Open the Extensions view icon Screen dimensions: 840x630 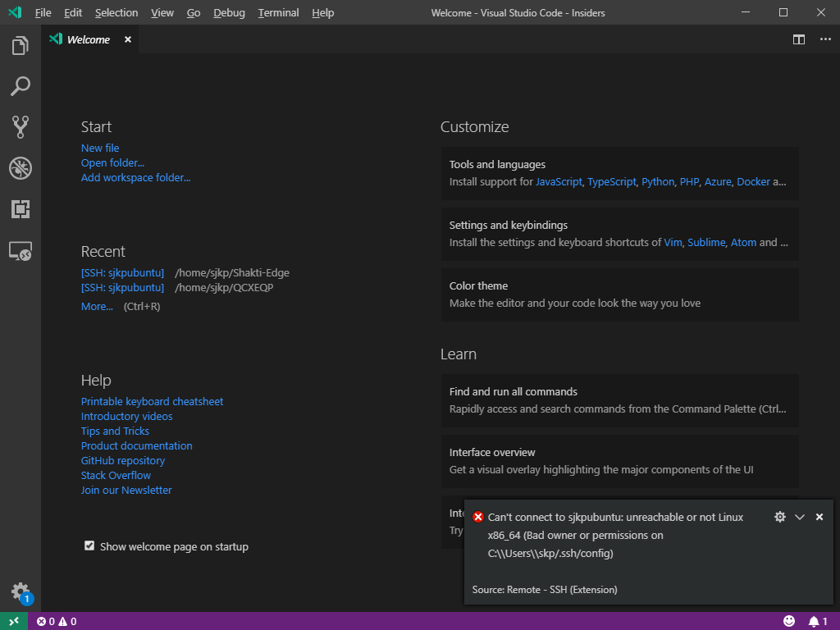21,210
